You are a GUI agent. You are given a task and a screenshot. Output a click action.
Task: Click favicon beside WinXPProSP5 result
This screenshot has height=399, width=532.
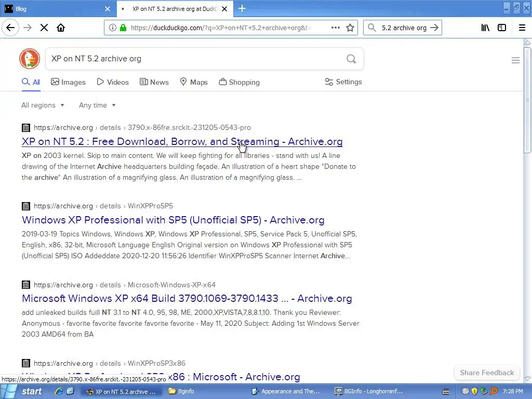[x=26, y=206]
